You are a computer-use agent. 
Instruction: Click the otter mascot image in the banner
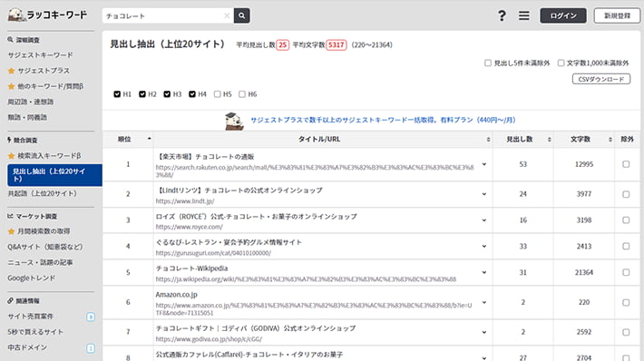tap(234, 121)
